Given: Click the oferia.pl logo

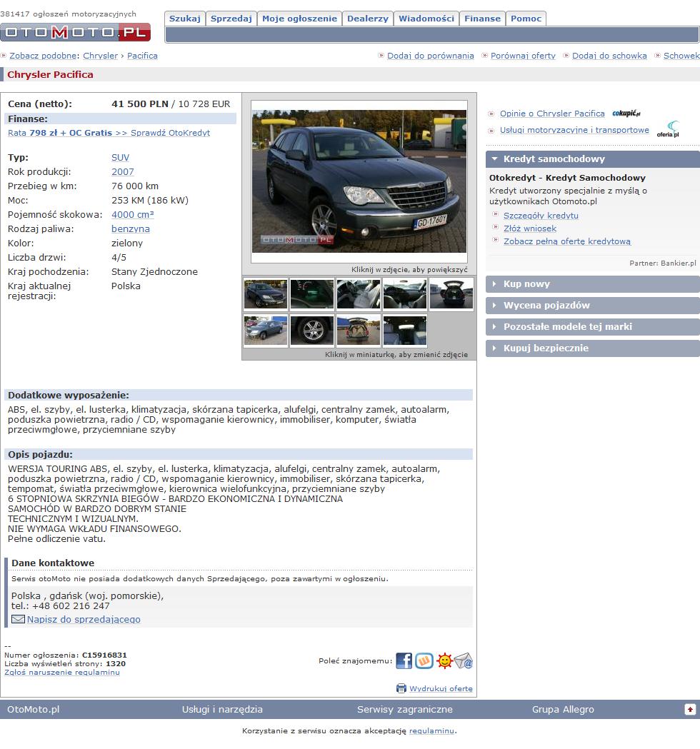Looking at the screenshot, I should tap(668, 129).
